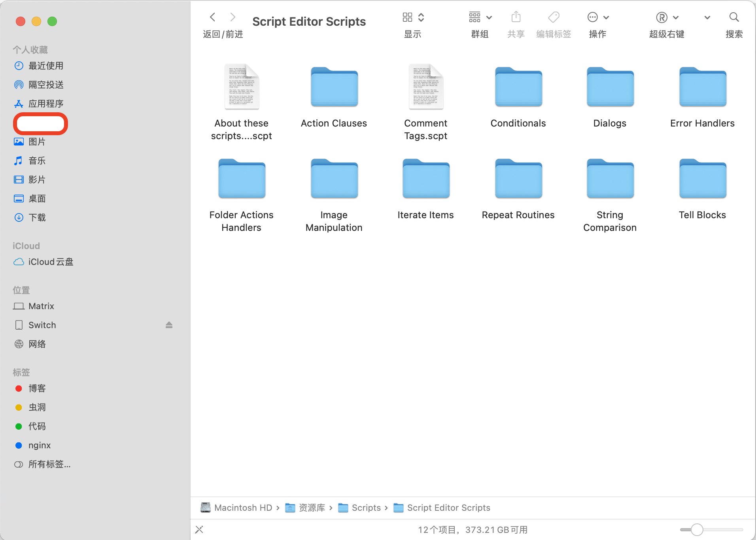Toggle the icon view switcher
This screenshot has height=540, width=756.
(x=413, y=17)
